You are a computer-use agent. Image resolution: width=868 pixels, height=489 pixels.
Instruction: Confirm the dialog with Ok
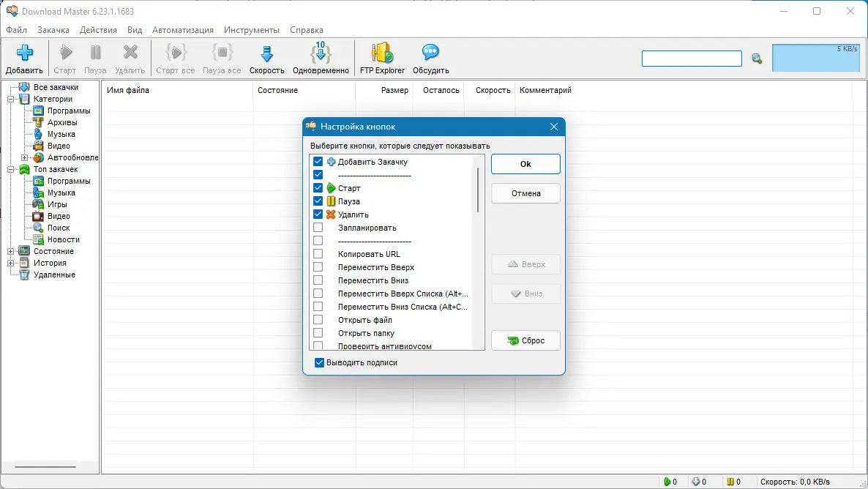click(525, 164)
